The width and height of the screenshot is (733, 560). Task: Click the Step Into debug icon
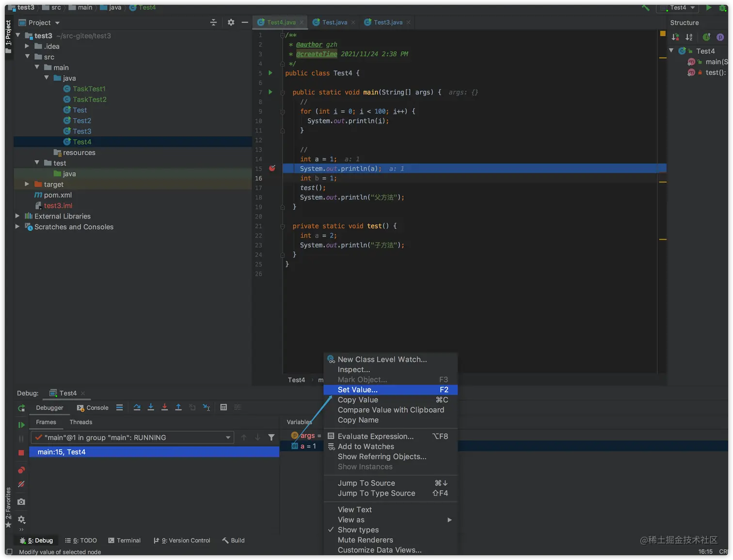click(x=151, y=407)
